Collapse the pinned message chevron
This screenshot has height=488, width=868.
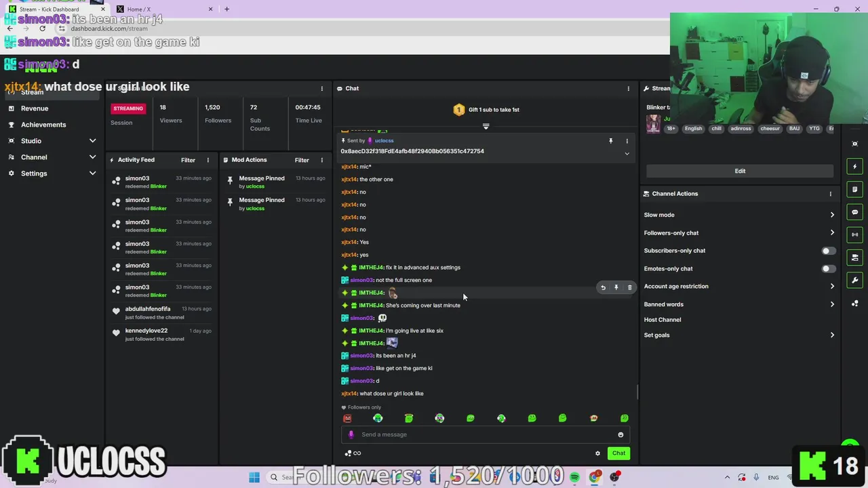[627, 154]
